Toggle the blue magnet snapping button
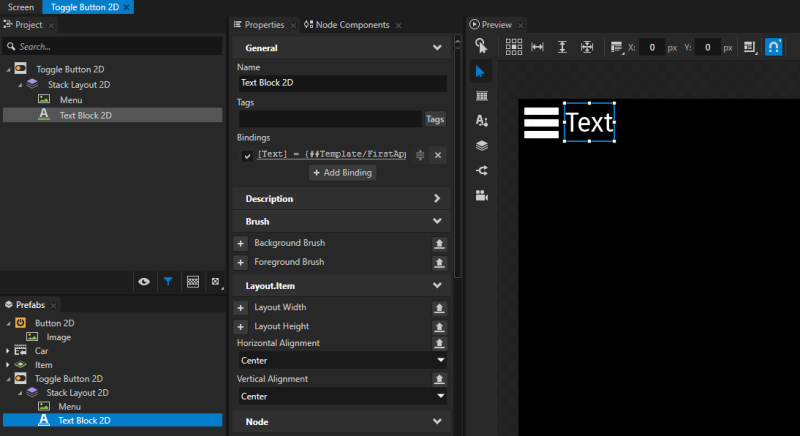Screen dimensions: 800x436 click(x=773, y=46)
